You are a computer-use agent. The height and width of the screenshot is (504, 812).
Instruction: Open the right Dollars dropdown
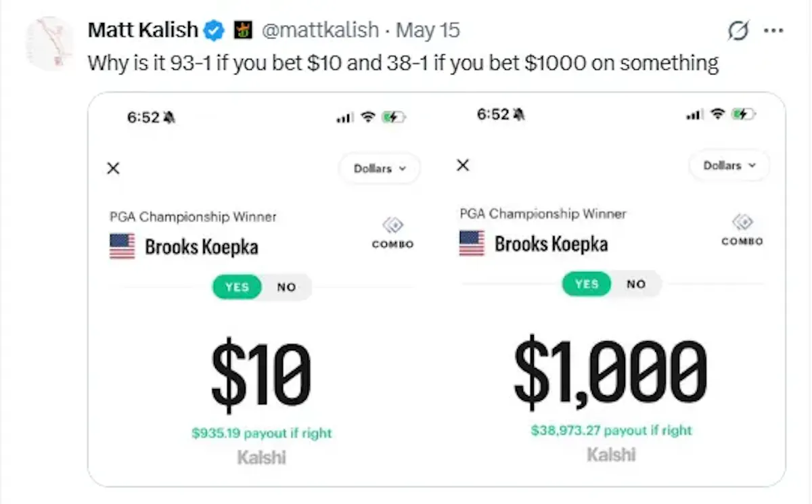coord(729,166)
